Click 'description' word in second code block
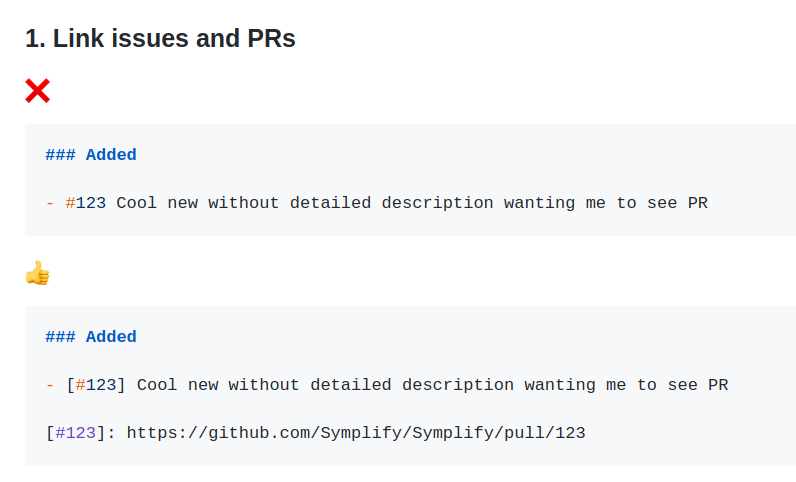Screen dimensions: 796x482 click(x=458, y=385)
